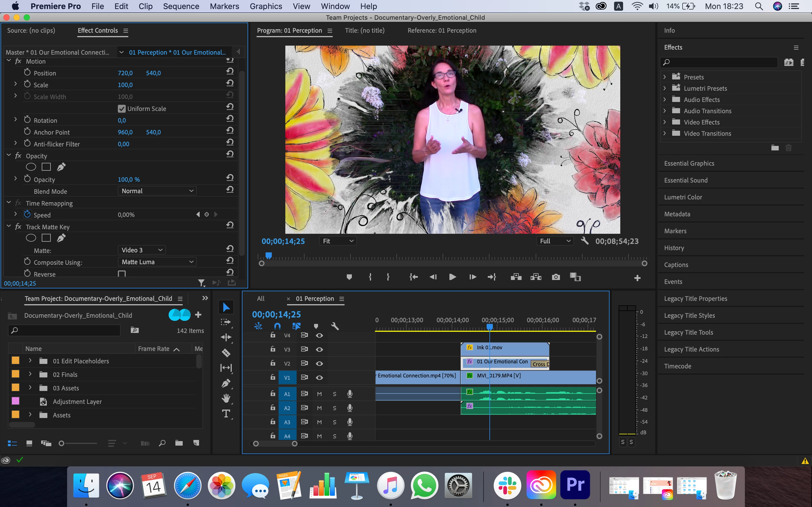Open Timeline wrench display settings
Screen dimensions: 812x507
click(x=335, y=326)
